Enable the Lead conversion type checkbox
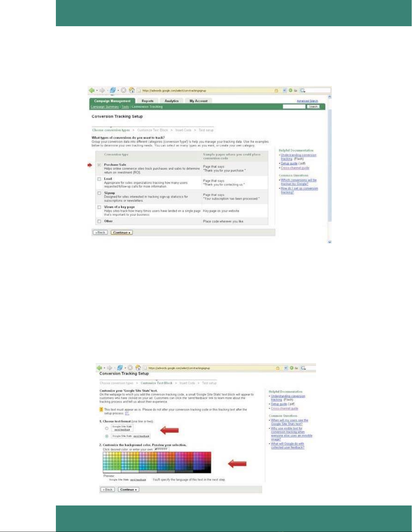 pos(99,179)
